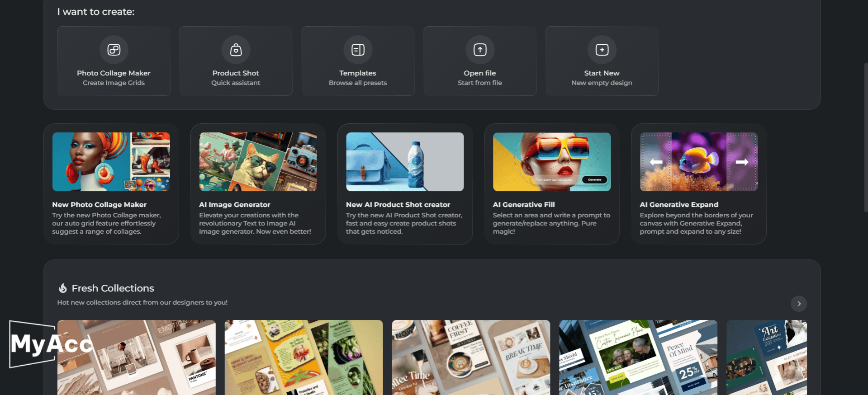This screenshot has width=868, height=395.
Task: Click 'Try the new Photo Collage maker' description
Action: point(106,223)
